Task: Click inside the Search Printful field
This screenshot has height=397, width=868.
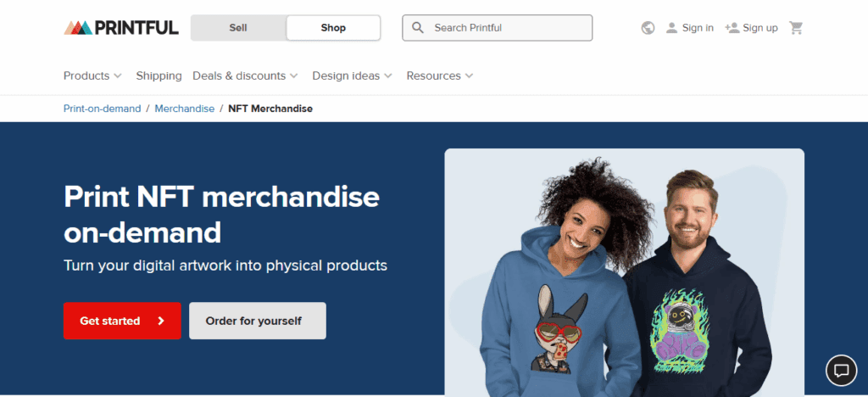Action: (x=497, y=28)
